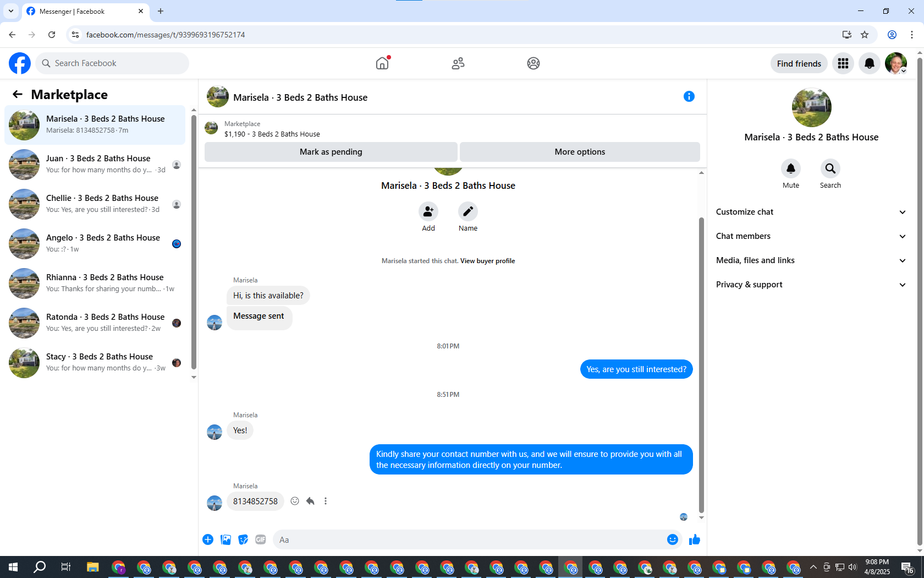
Task: Open the account profile picture menu
Action: 896,63
